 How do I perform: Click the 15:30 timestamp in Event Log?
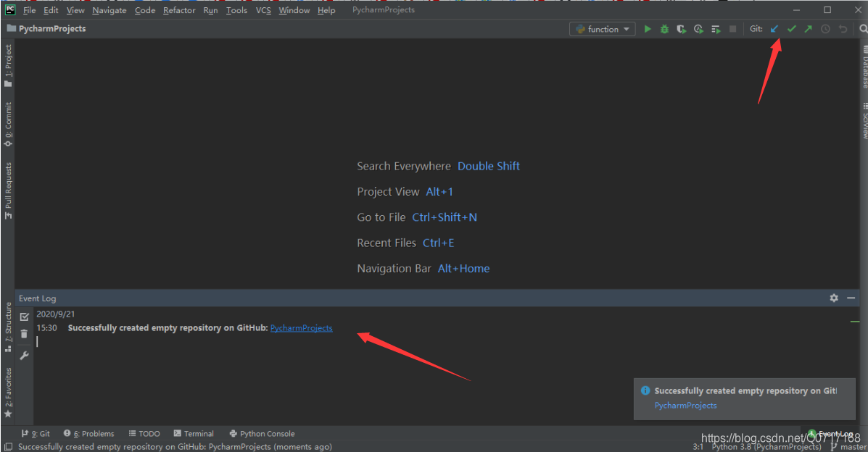pos(47,328)
